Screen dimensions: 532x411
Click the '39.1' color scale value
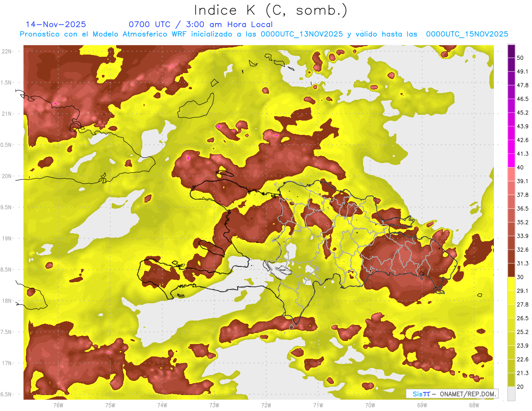(x=523, y=181)
